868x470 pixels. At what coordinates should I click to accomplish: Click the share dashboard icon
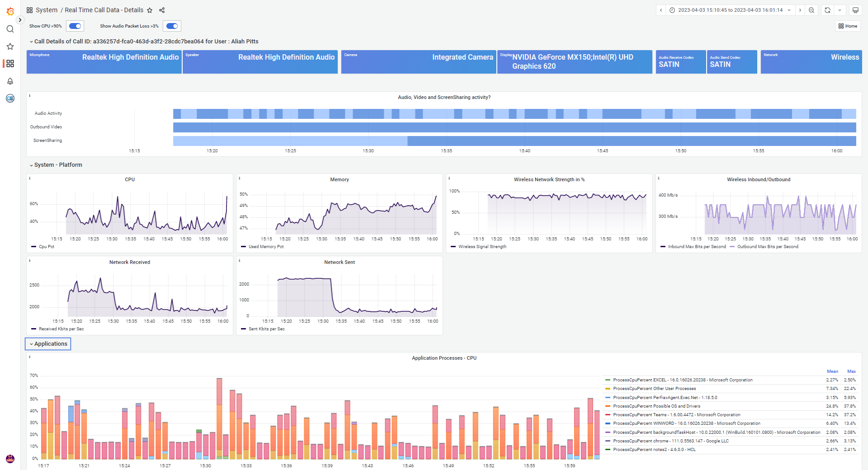(162, 10)
